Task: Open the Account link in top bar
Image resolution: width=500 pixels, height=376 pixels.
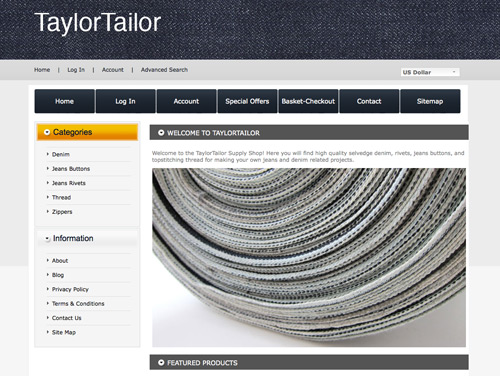Action: pos(113,70)
